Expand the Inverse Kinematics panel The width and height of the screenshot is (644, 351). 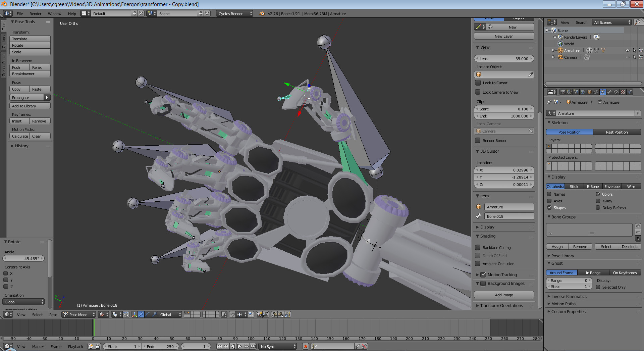pyautogui.click(x=568, y=296)
